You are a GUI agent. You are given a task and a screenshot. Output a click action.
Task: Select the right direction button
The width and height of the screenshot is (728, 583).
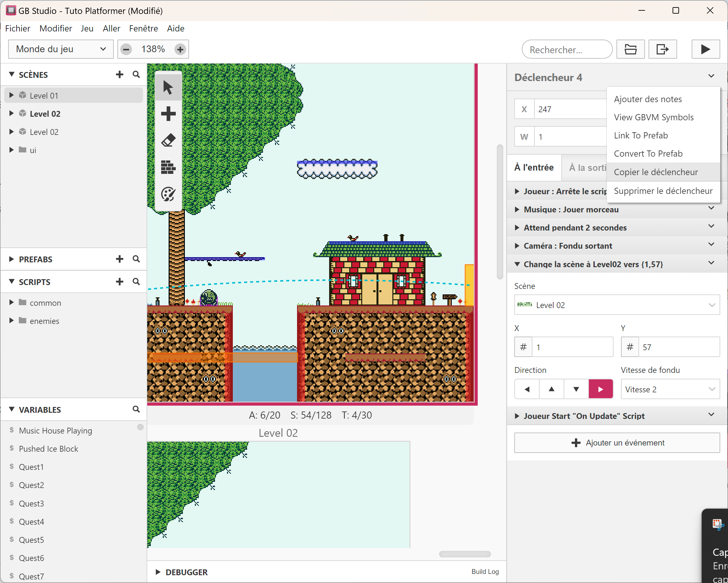(x=600, y=389)
